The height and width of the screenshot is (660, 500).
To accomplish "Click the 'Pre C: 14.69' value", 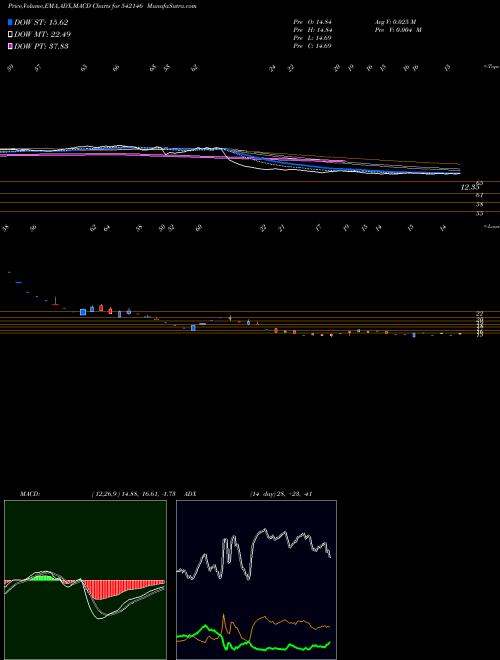I will [313, 46].
